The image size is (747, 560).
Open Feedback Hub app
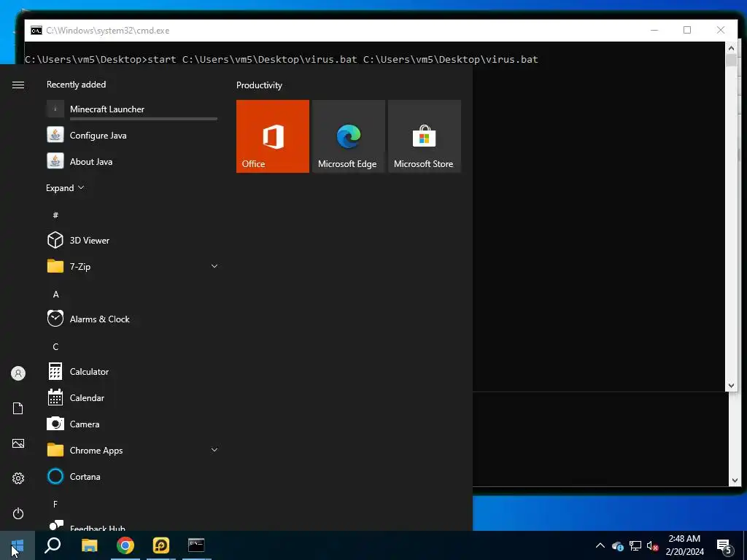tap(132, 526)
